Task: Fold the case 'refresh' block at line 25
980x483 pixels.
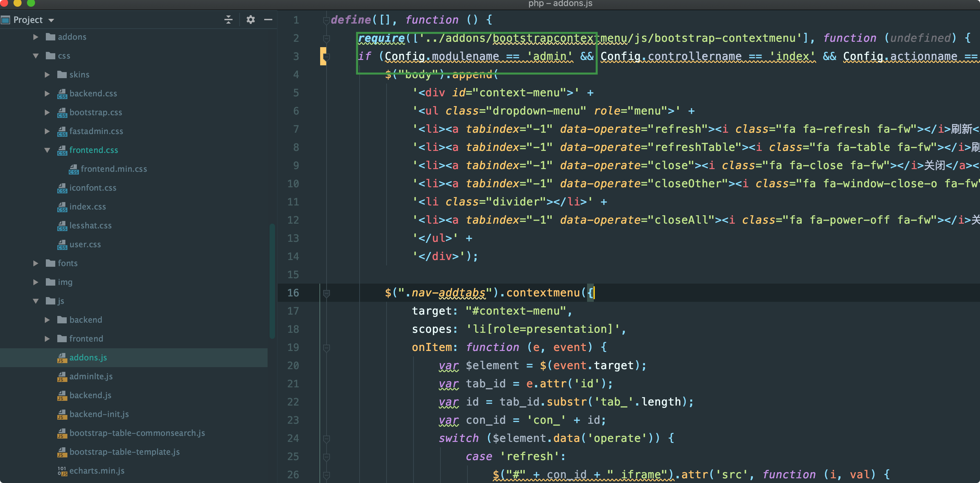Action: (x=326, y=457)
